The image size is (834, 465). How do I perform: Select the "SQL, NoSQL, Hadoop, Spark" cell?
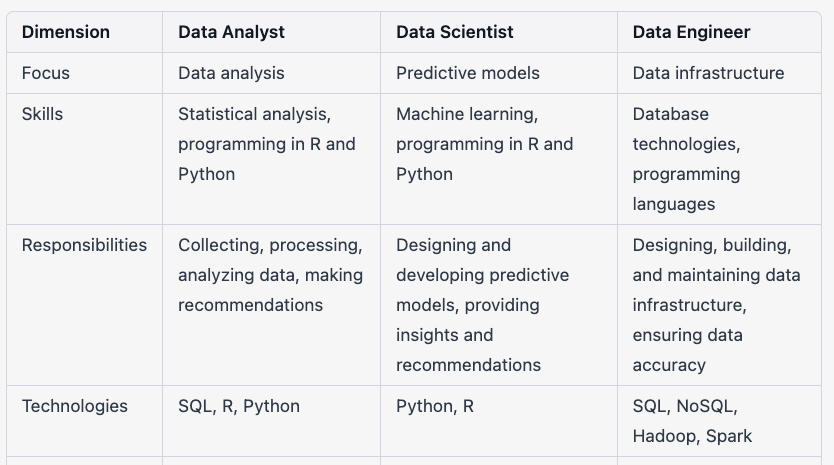click(692, 421)
